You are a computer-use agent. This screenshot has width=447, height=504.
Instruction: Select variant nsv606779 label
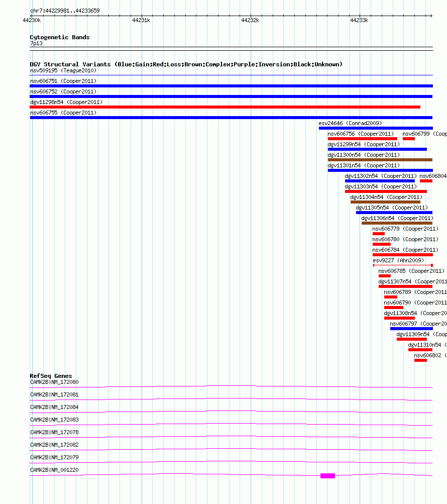point(405,229)
